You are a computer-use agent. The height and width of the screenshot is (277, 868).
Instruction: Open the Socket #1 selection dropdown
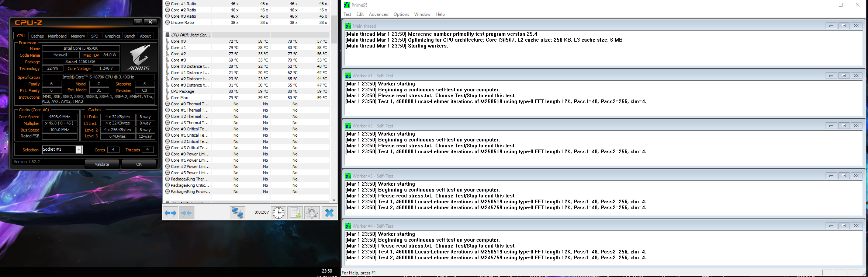(79, 150)
